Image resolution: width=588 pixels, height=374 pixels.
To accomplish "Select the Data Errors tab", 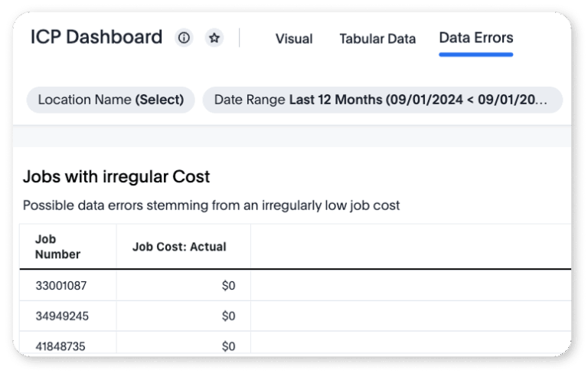I will click(x=475, y=38).
